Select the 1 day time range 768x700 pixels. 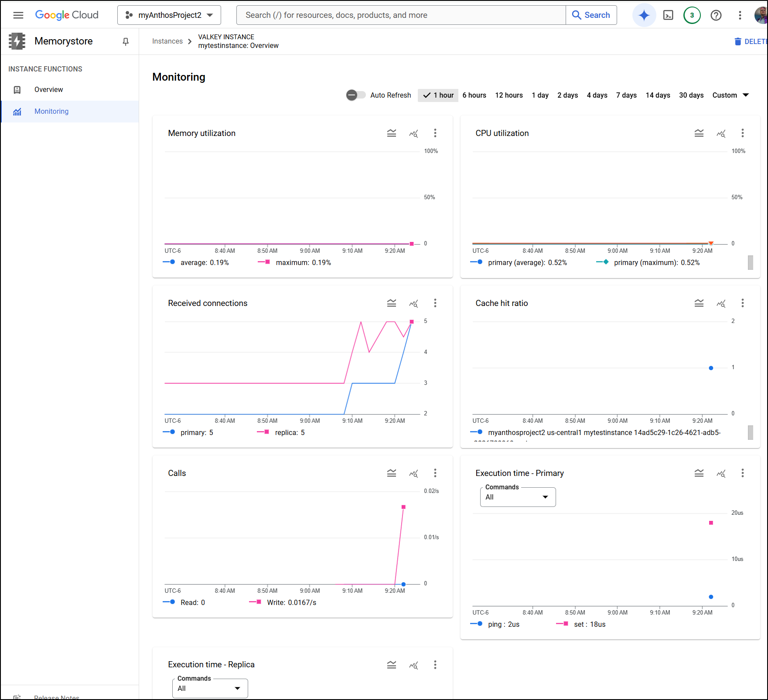[x=540, y=95]
